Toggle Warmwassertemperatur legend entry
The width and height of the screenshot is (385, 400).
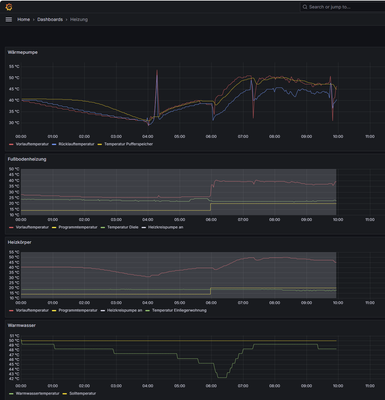pos(37,394)
